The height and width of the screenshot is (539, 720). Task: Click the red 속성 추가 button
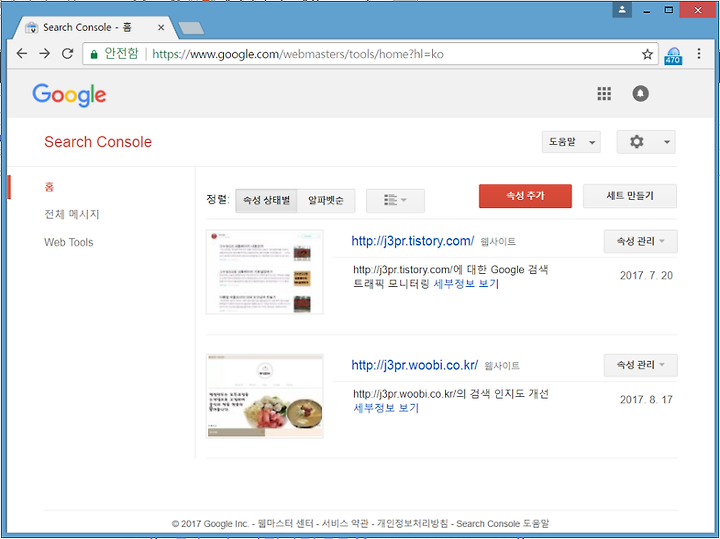point(525,196)
